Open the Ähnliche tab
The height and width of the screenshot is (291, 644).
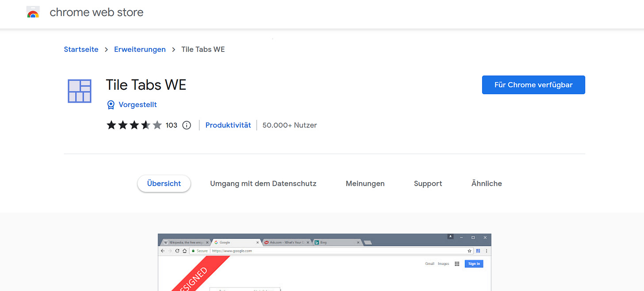(x=487, y=184)
